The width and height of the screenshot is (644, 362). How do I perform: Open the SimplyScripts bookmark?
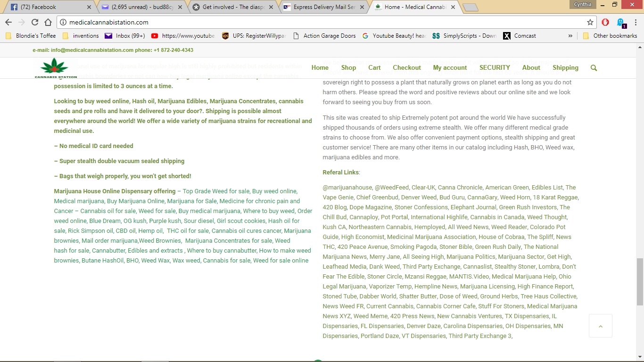click(x=464, y=36)
